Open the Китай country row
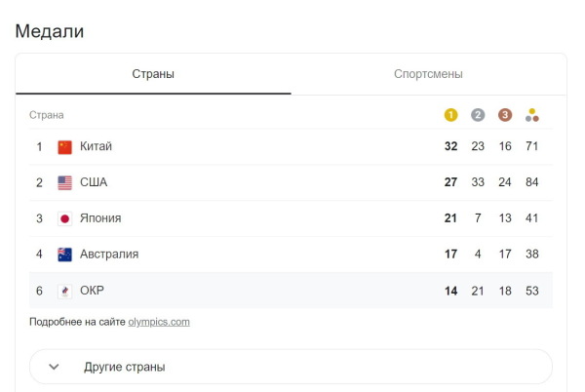This screenshot has height=392, width=585. click(x=291, y=146)
